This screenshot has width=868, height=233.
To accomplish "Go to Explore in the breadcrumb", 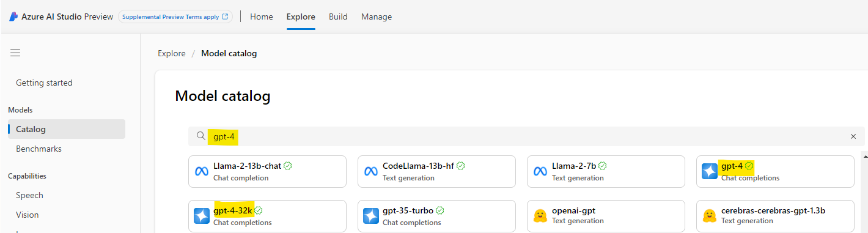I will [x=172, y=53].
